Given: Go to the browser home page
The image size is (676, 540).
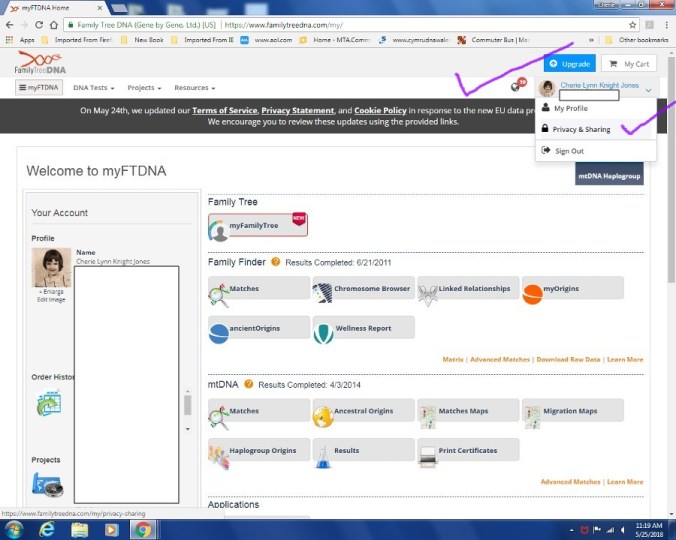Looking at the screenshot, I should pyautogui.click(x=54, y=25).
